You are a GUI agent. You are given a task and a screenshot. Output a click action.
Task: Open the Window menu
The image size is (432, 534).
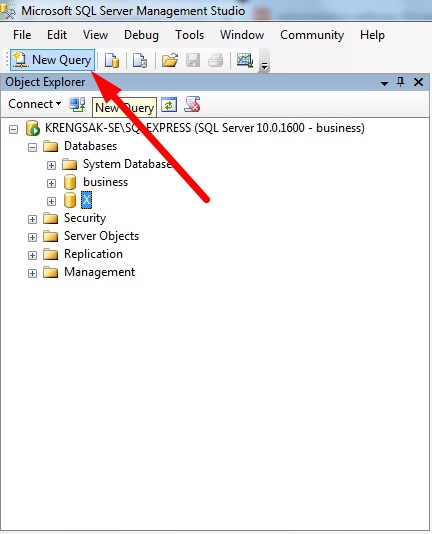pos(242,35)
